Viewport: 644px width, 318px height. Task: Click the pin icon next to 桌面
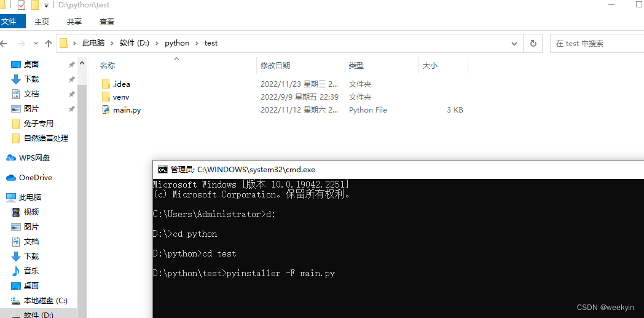point(71,65)
